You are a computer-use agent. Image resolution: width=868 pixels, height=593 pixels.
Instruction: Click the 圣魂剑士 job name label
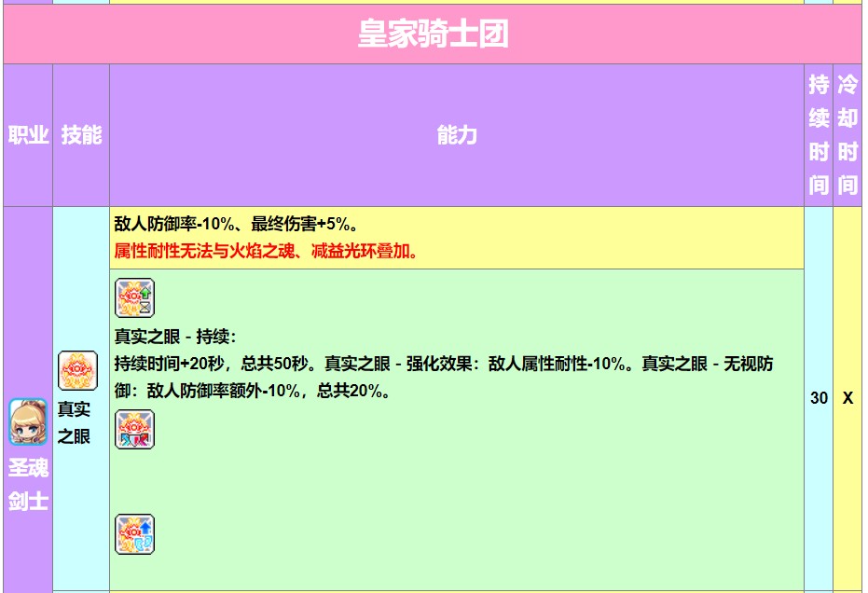(x=28, y=484)
